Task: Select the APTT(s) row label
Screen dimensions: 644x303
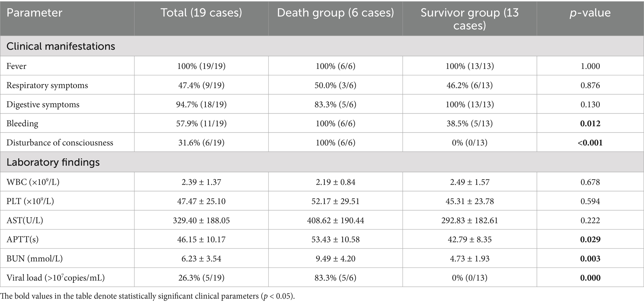Action: point(23,239)
